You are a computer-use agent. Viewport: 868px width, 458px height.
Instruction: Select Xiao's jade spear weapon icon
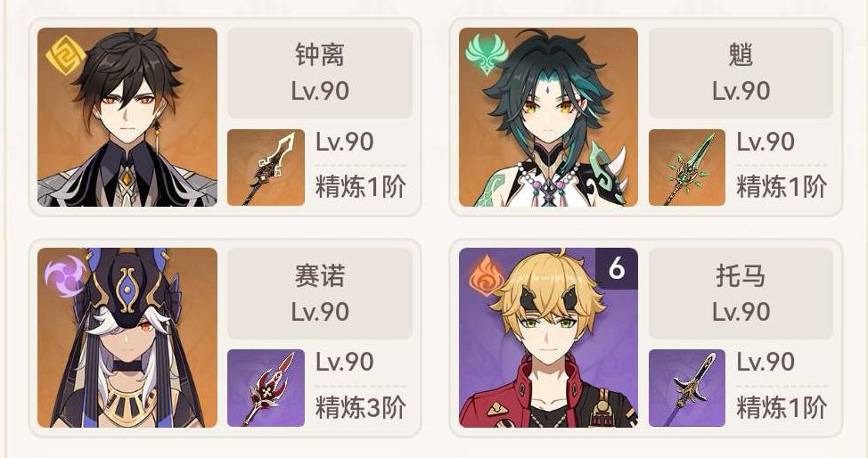pyautogui.click(x=687, y=168)
